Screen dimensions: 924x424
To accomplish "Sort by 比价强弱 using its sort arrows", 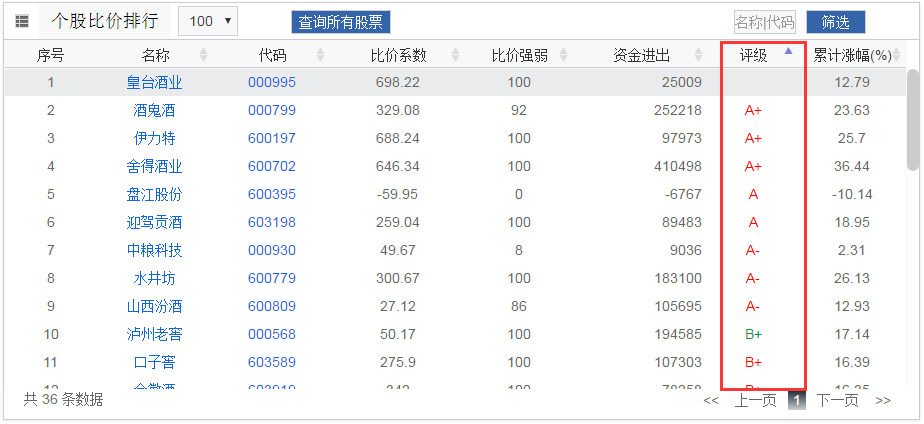I will 563,55.
